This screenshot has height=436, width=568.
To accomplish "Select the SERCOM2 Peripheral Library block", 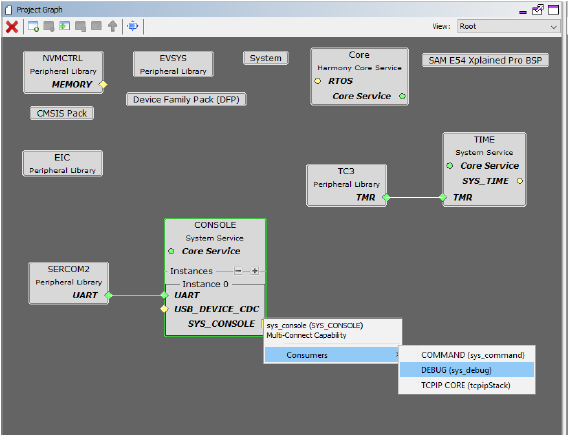I will click(x=68, y=283).
